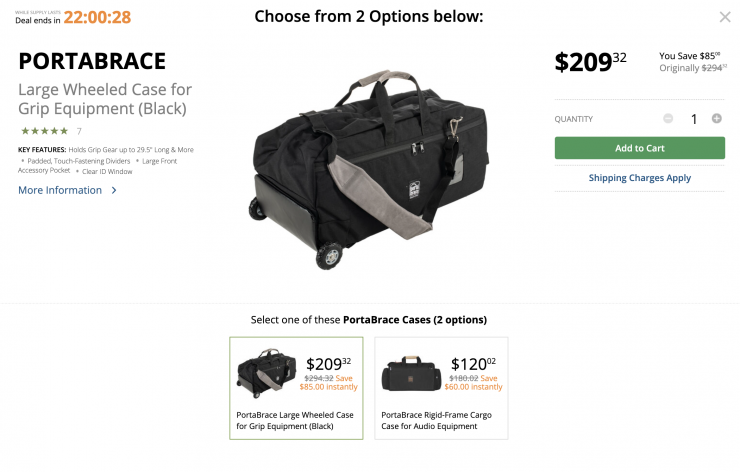
Task: Decrease quantity with the minus icon
Action: (x=668, y=119)
